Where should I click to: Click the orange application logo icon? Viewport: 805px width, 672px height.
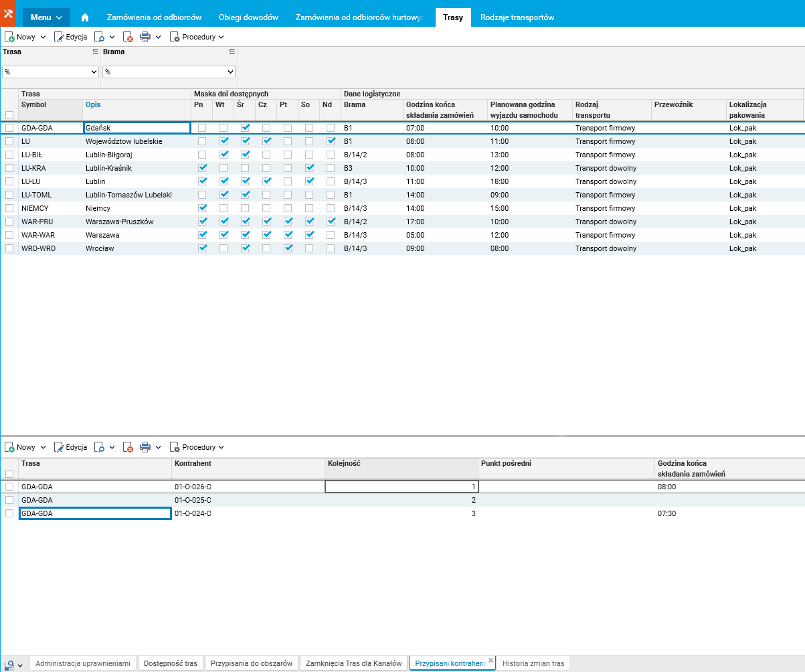coord(9,14)
